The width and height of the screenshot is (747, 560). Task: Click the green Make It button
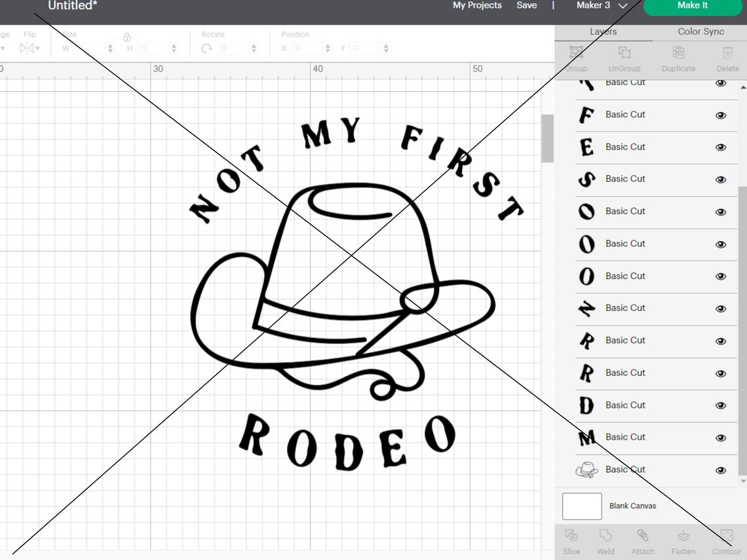(692, 6)
